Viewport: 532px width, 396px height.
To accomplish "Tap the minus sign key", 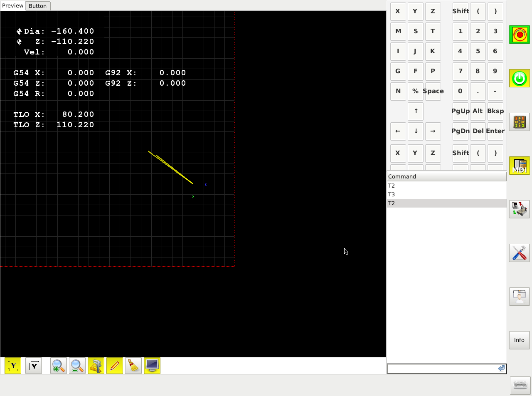I will click(495, 91).
